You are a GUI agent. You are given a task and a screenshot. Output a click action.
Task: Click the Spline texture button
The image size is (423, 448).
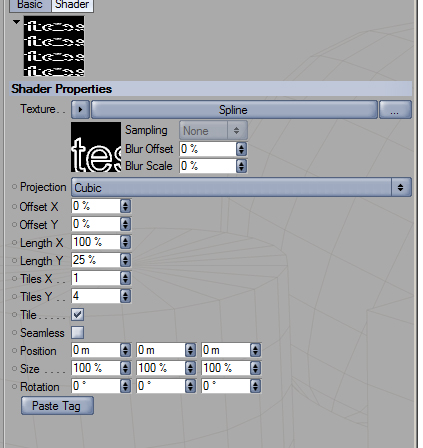tap(234, 109)
